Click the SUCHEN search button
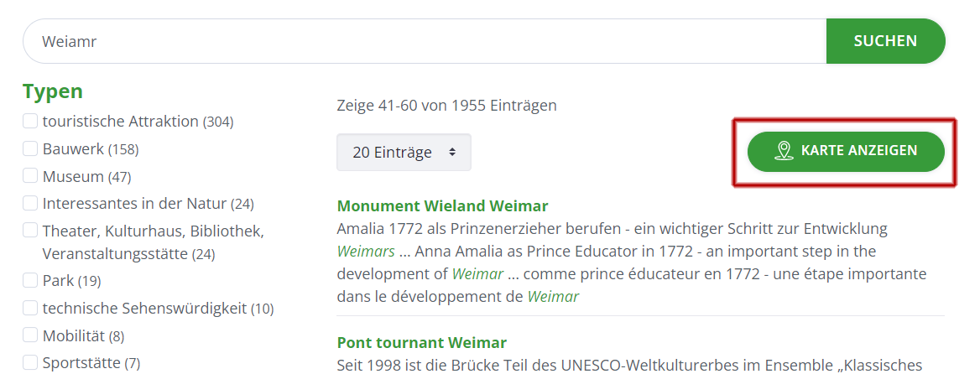Viewport: 980px width, 374px height. (x=886, y=41)
